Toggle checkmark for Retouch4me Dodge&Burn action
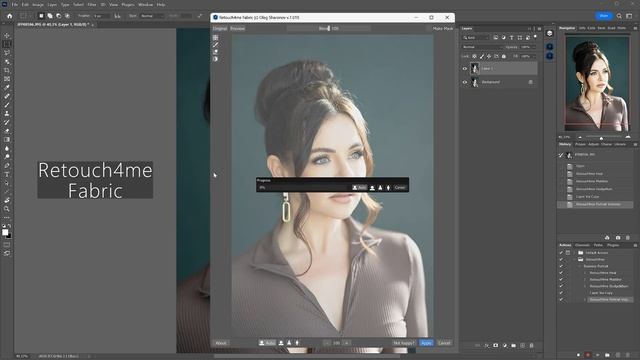The image size is (640, 360). [561, 286]
